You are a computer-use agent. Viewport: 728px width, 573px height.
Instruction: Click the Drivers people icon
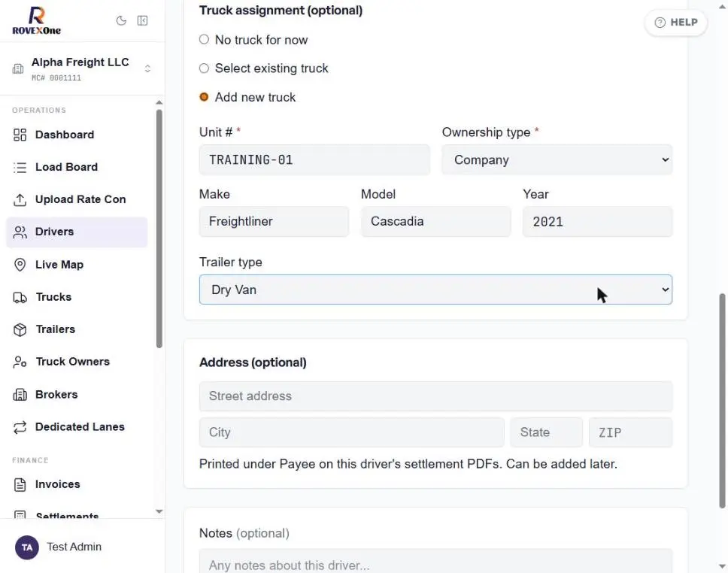coord(20,232)
